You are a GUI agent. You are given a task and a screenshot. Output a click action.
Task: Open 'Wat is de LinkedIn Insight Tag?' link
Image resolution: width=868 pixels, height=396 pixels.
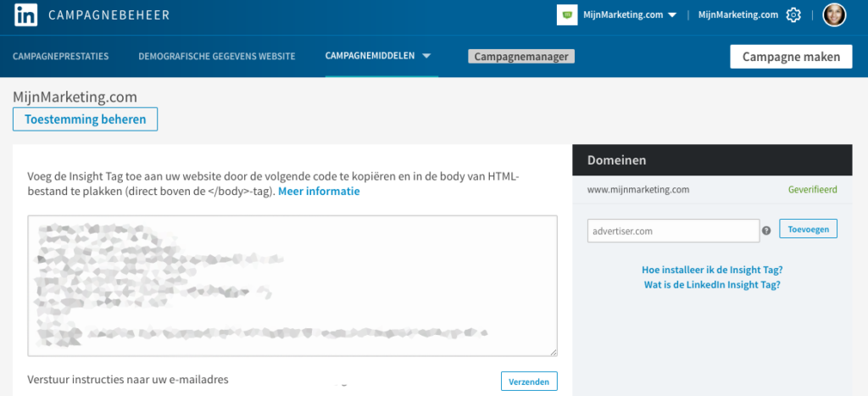point(712,285)
